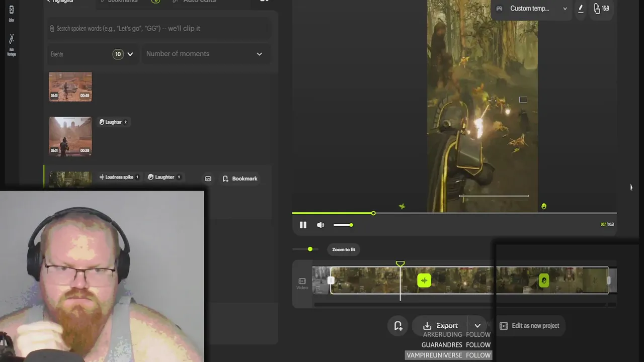Image resolution: width=644 pixels, height=362 pixels.
Task: Click the GUARANDRES FOLLOW overlay text
Action: (456, 345)
